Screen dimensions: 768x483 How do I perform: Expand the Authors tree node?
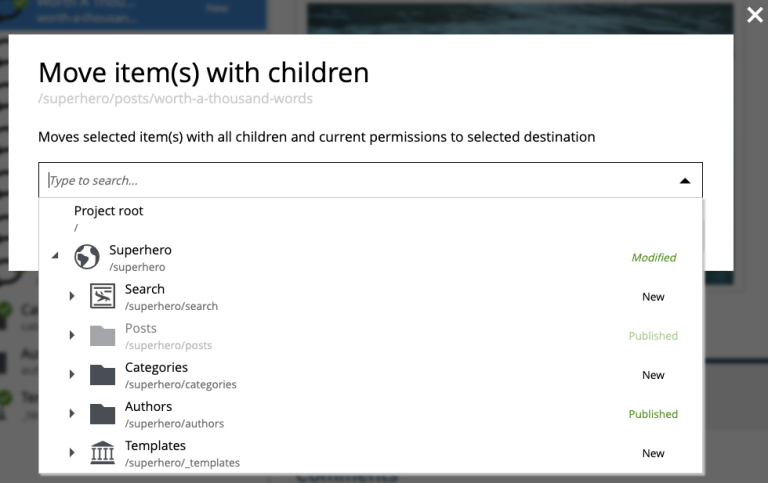(72, 414)
